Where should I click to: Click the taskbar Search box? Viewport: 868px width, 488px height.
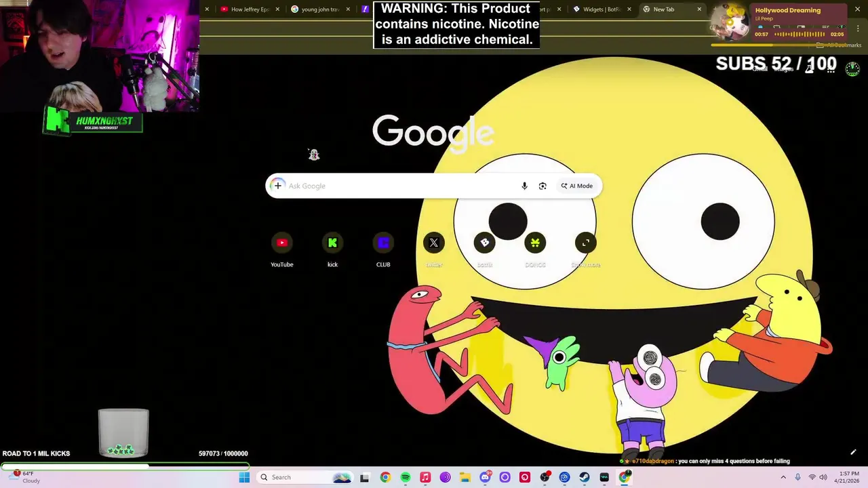pyautogui.click(x=304, y=477)
